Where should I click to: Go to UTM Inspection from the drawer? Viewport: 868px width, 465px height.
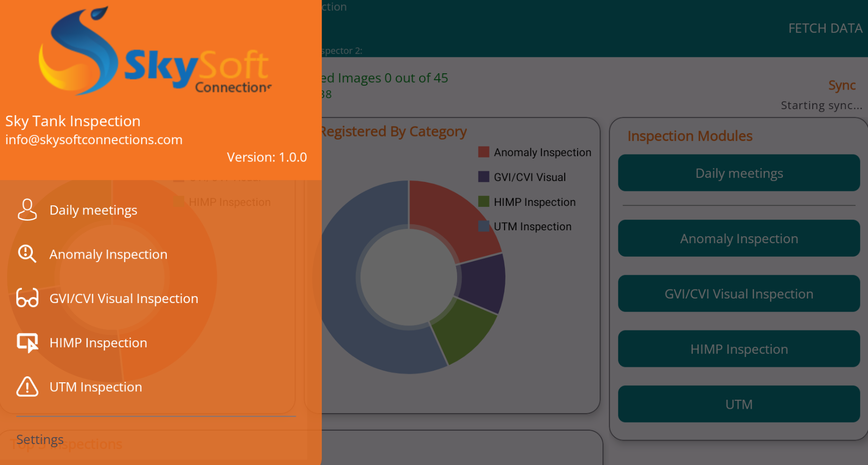[96, 387]
